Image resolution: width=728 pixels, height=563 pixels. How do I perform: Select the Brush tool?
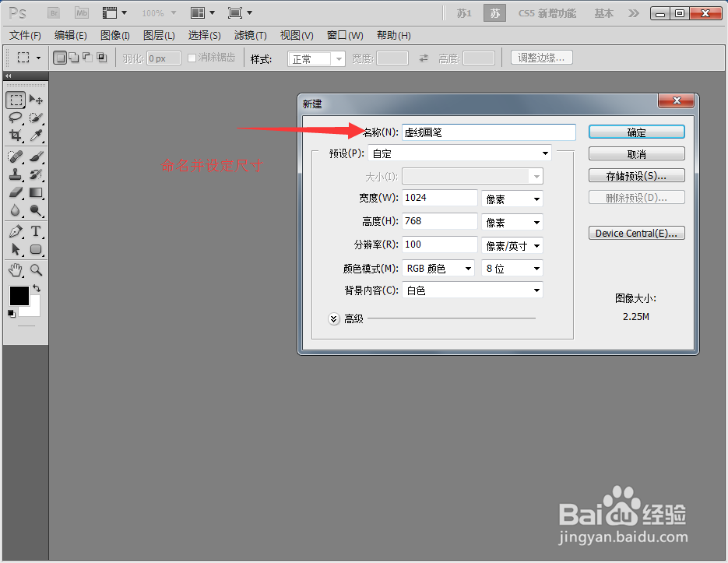(36, 157)
